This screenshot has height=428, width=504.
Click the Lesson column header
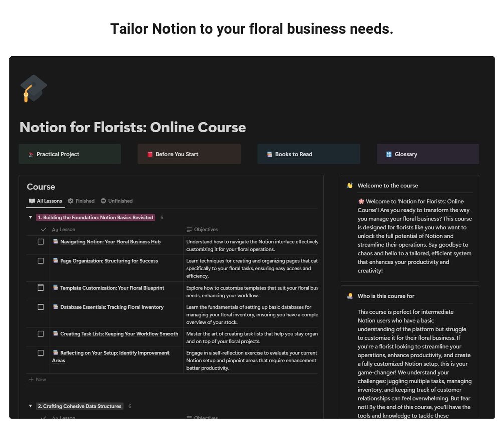coord(64,230)
